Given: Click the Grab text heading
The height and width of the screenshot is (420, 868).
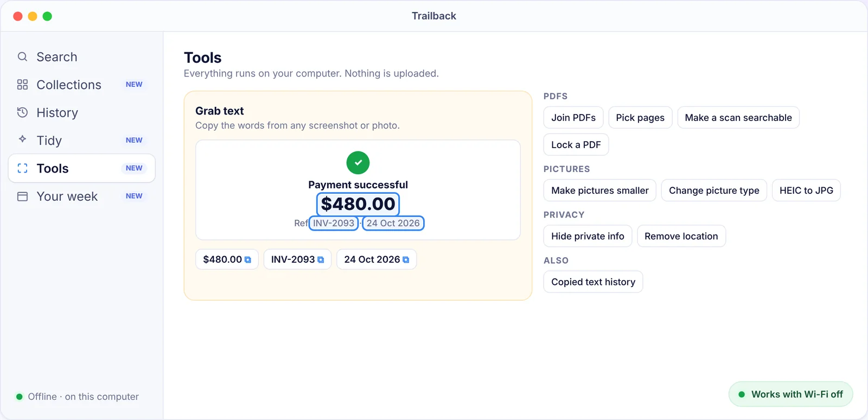Looking at the screenshot, I should [220, 111].
